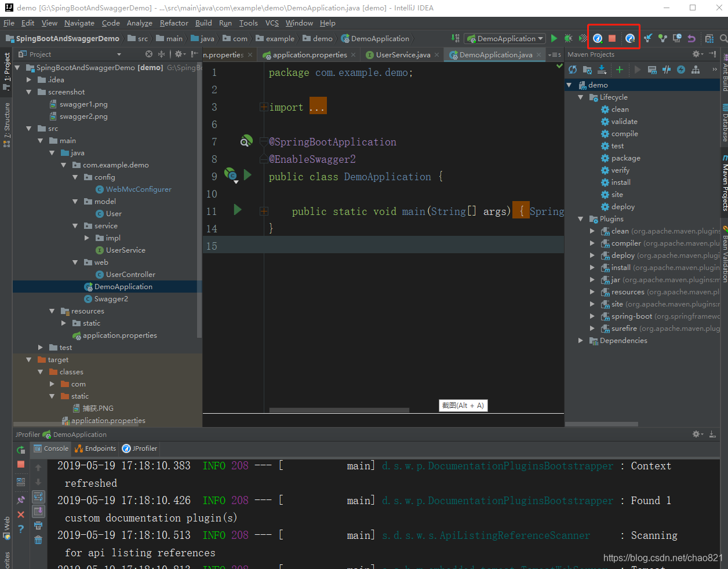Revert changes with the purple undo icon
This screenshot has width=728, height=569.
pos(691,38)
